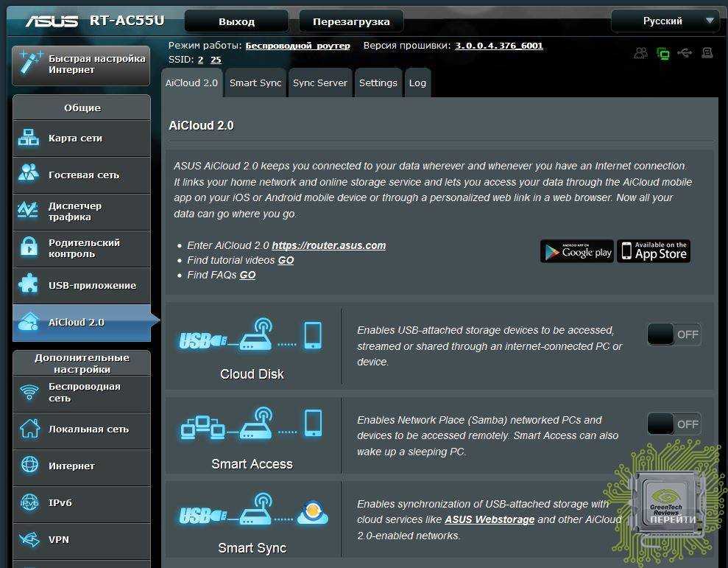728x568 pixels.
Task: Click the Smart Sync feature label
Action: [x=252, y=548]
